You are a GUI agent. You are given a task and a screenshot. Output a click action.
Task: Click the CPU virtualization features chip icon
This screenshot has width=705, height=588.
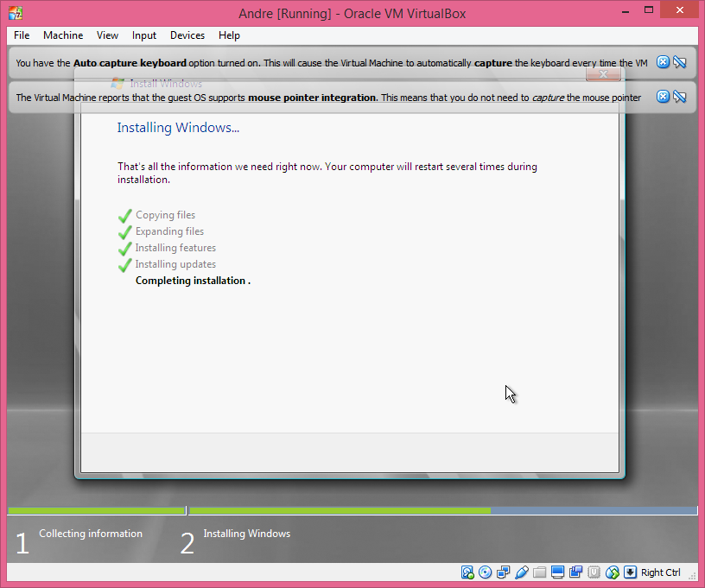594,572
